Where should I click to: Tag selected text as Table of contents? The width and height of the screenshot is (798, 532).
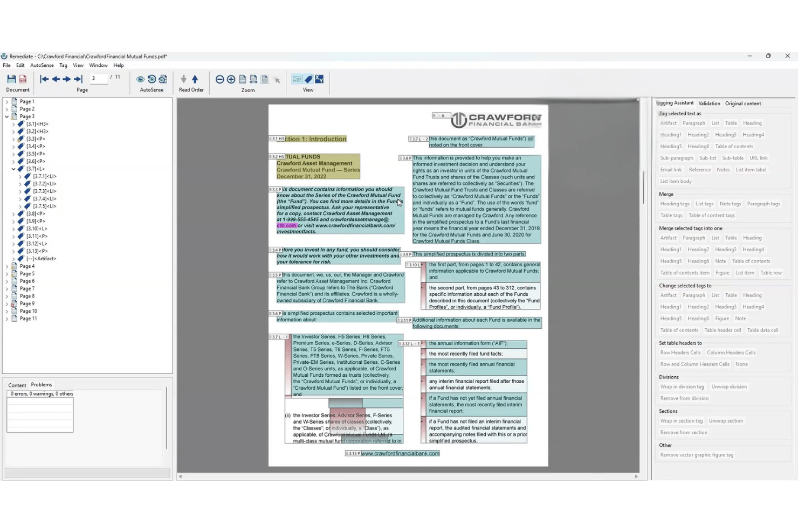coord(734,147)
